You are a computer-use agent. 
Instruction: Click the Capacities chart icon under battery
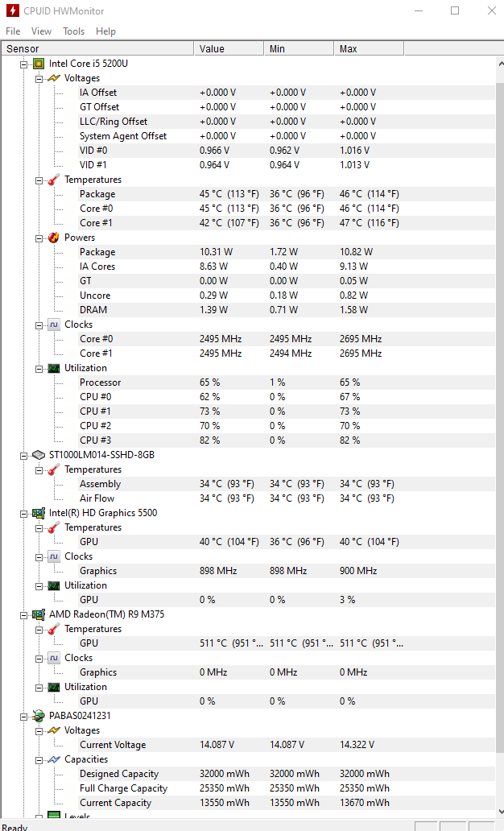(53, 759)
